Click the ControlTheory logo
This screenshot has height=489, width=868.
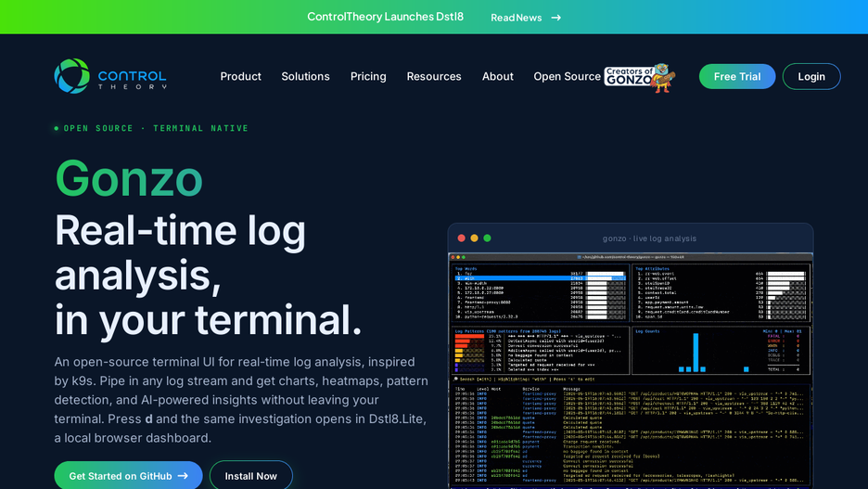click(x=110, y=76)
